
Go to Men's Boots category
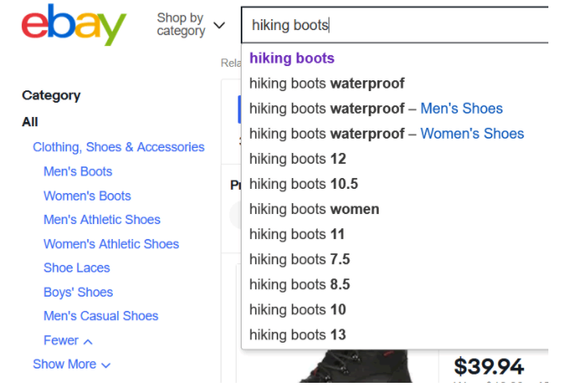point(78,171)
